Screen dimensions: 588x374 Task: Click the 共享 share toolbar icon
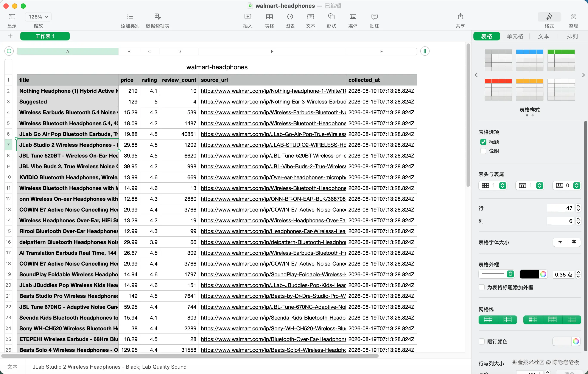460,17
